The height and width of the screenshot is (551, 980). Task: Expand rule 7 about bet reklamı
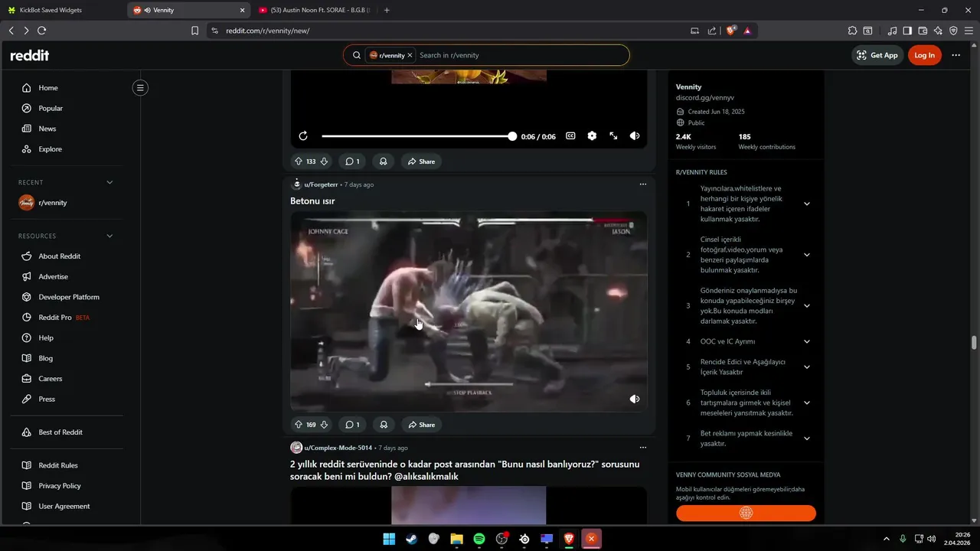coord(807,439)
